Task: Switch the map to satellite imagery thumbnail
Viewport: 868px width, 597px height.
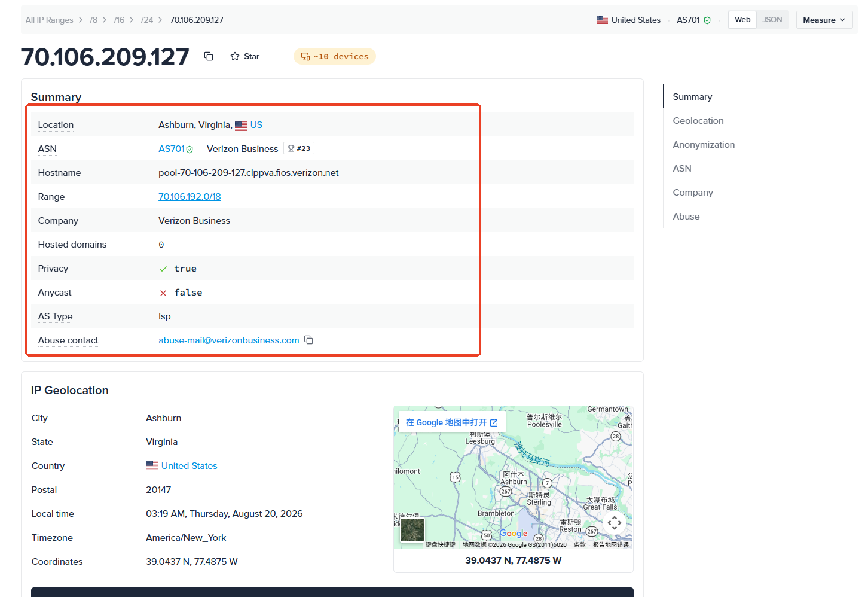Action: pyautogui.click(x=412, y=530)
